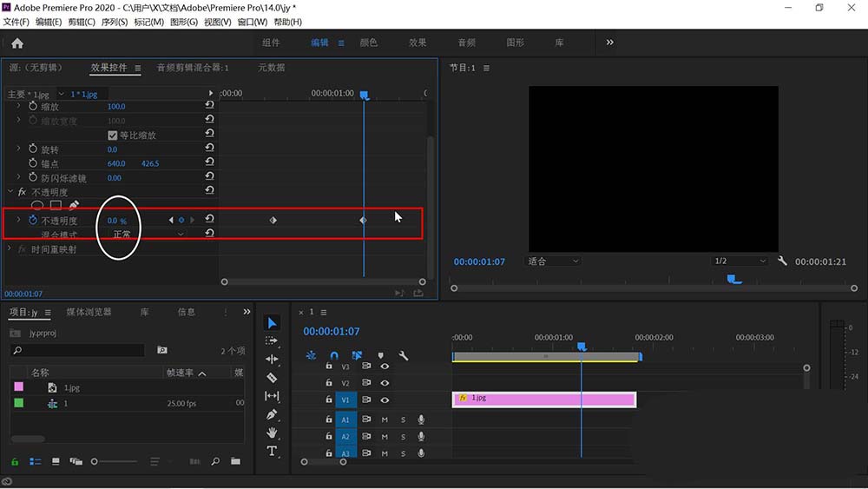Select the Pen tool in the tools panel
868x489 pixels.
pos(272,414)
